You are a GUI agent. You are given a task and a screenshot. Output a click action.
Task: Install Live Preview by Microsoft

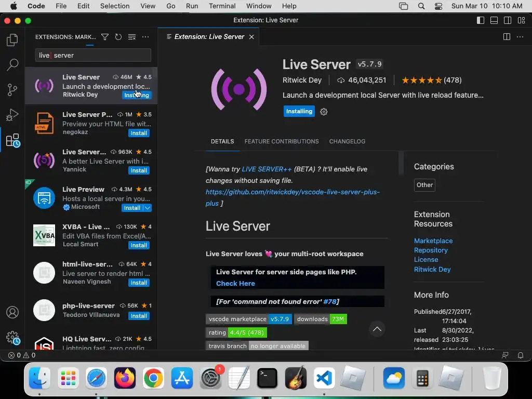pyautogui.click(x=132, y=208)
